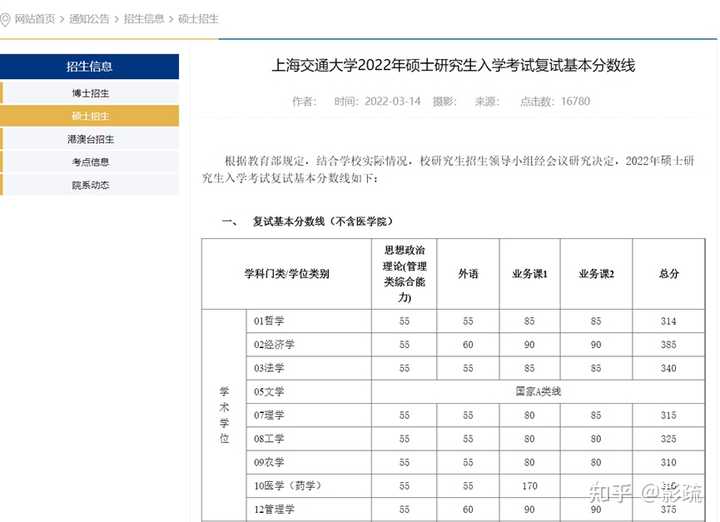Click the 05文学 row label

269,392
